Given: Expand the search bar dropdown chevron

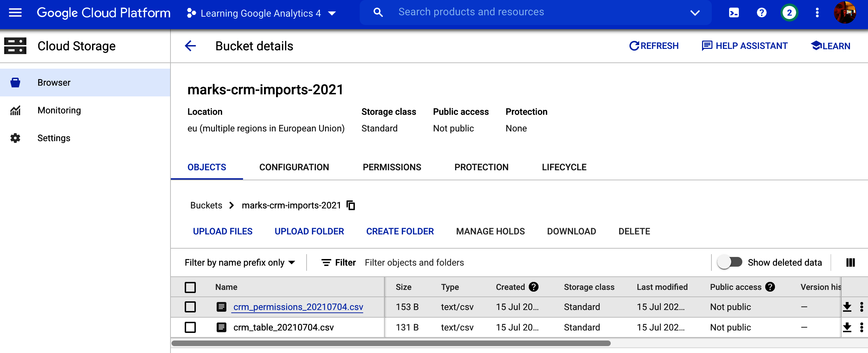Looking at the screenshot, I should (x=695, y=13).
